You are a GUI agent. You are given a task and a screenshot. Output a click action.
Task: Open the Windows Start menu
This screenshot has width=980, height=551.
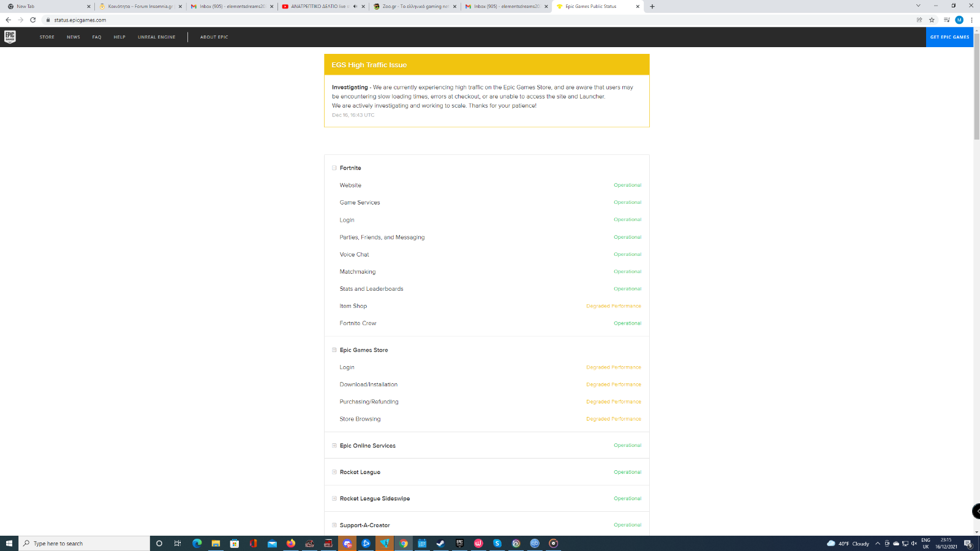9,543
